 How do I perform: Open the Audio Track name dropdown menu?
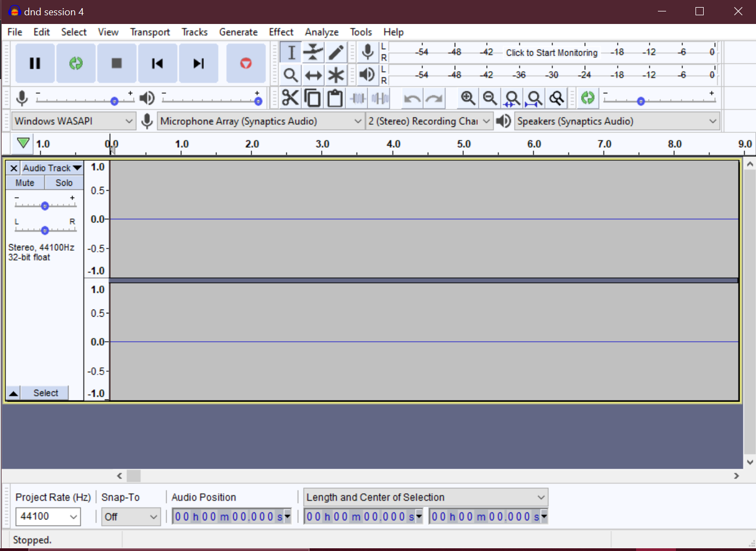coord(52,168)
